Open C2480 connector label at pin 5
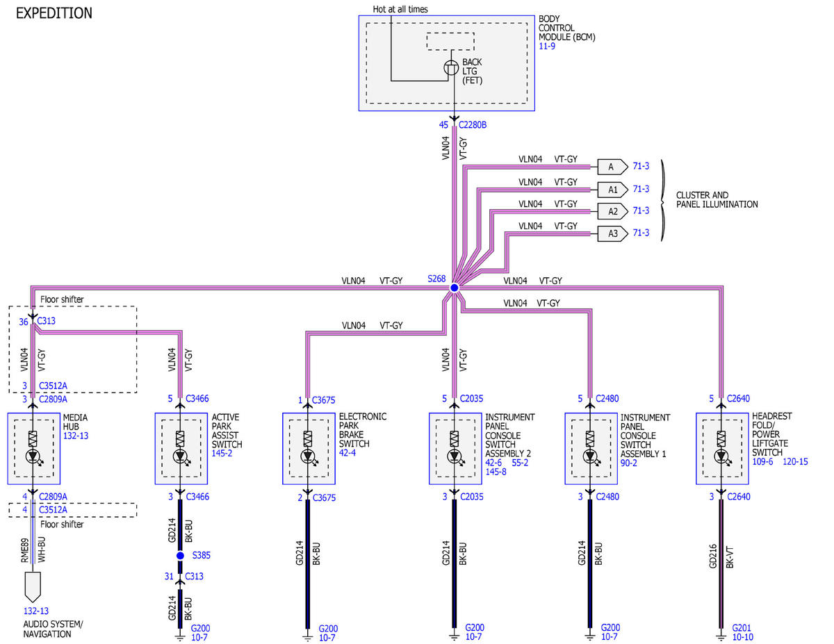Viewport: 834px width, 644px height. (x=607, y=399)
